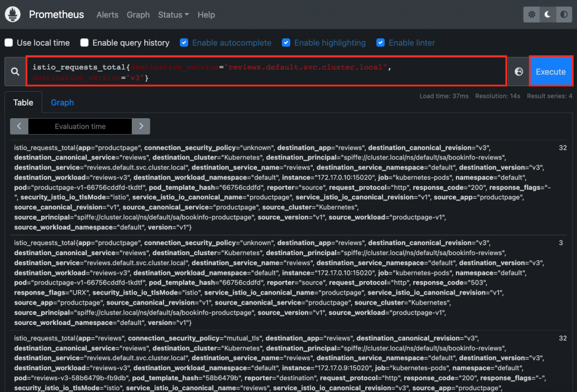Viewport: 577px width, 392px height.
Task: Click value 3 of response_code 503 row
Action: click(561, 243)
